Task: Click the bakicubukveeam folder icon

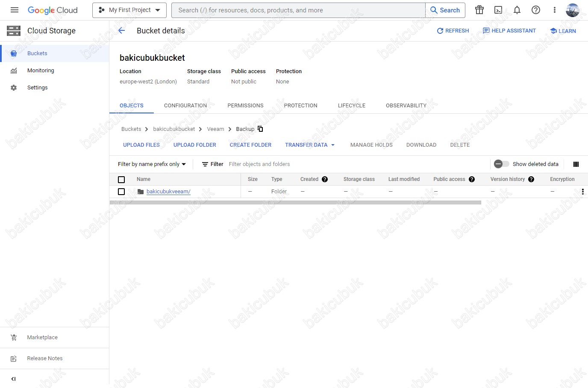Action: click(141, 192)
